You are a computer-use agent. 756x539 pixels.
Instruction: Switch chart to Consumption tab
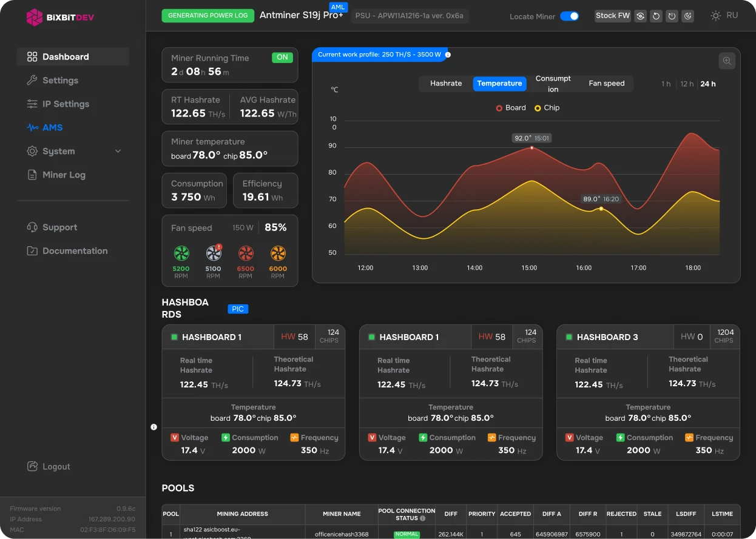click(x=553, y=84)
